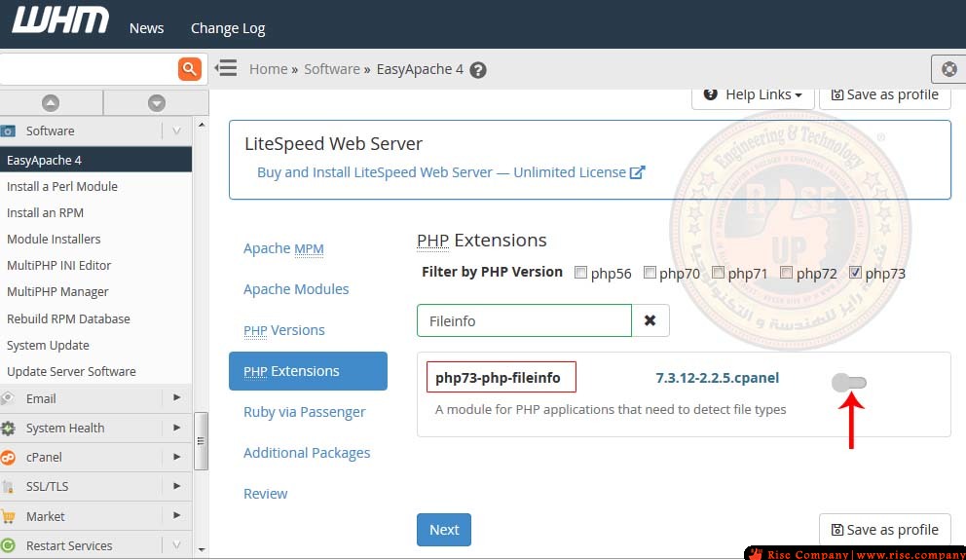Image resolution: width=966 pixels, height=560 pixels.
Task: Click the sidebar expand-all down arrow
Action: (157, 103)
